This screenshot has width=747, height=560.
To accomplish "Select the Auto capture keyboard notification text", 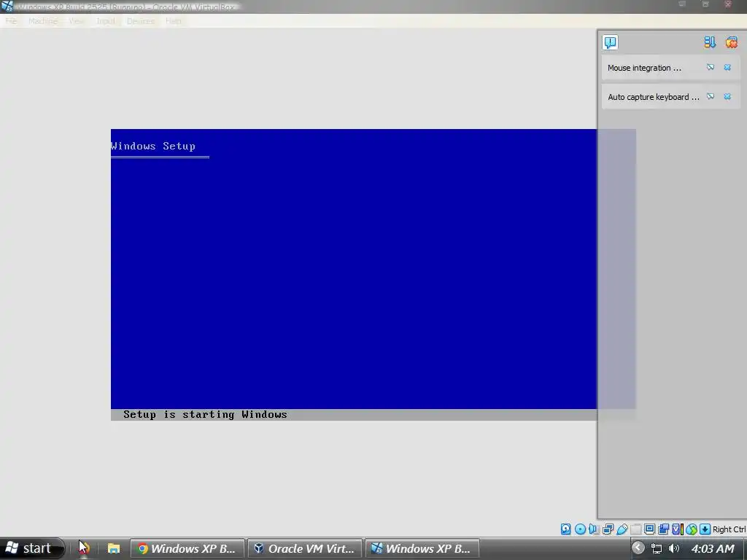I will click(x=653, y=97).
